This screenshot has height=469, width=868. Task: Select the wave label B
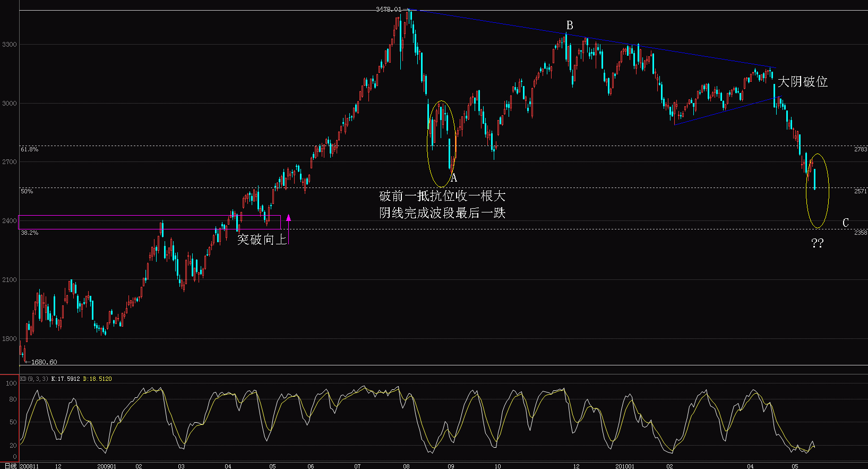coord(570,25)
